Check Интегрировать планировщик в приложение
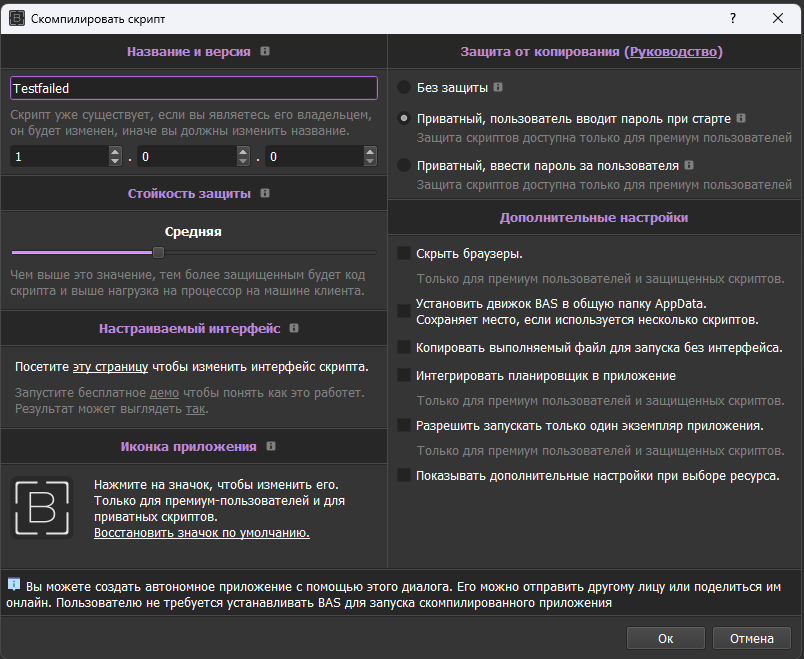Image resolution: width=804 pixels, height=659 pixels. point(405,376)
